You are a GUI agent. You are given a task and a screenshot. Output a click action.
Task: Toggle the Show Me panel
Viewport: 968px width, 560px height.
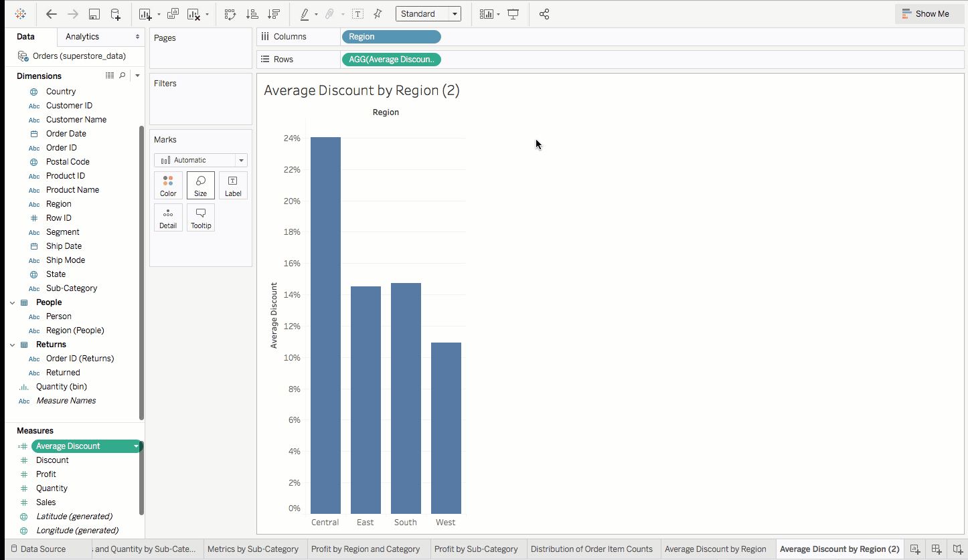pos(925,14)
